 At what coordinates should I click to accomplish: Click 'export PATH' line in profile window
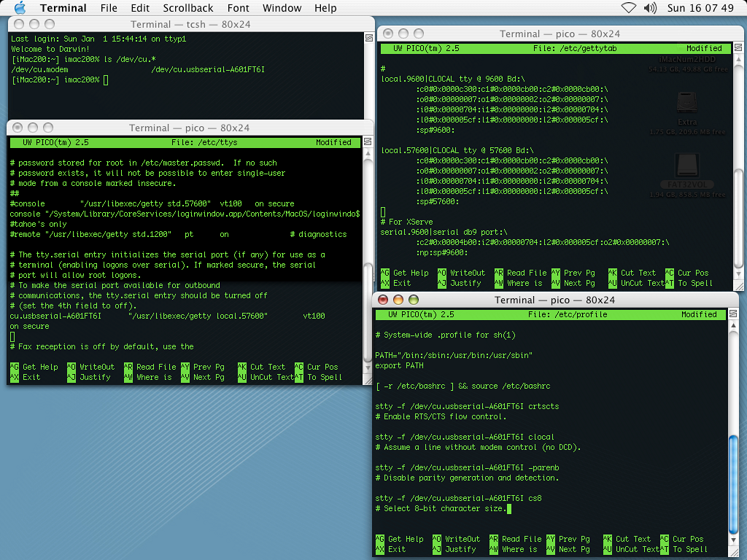point(399,366)
